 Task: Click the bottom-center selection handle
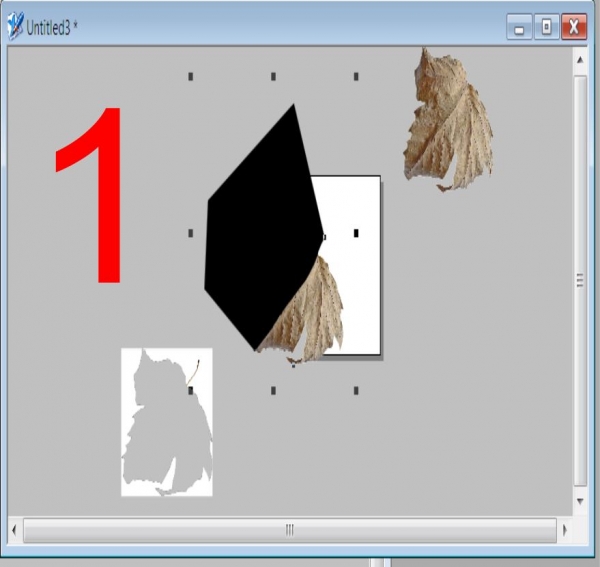coord(273,390)
